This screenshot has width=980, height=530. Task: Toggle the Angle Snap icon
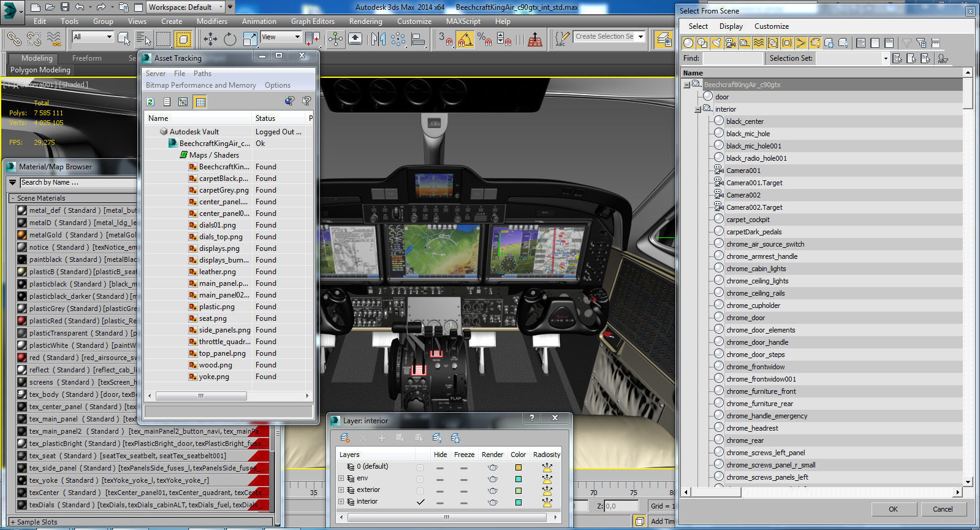click(465, 39)
